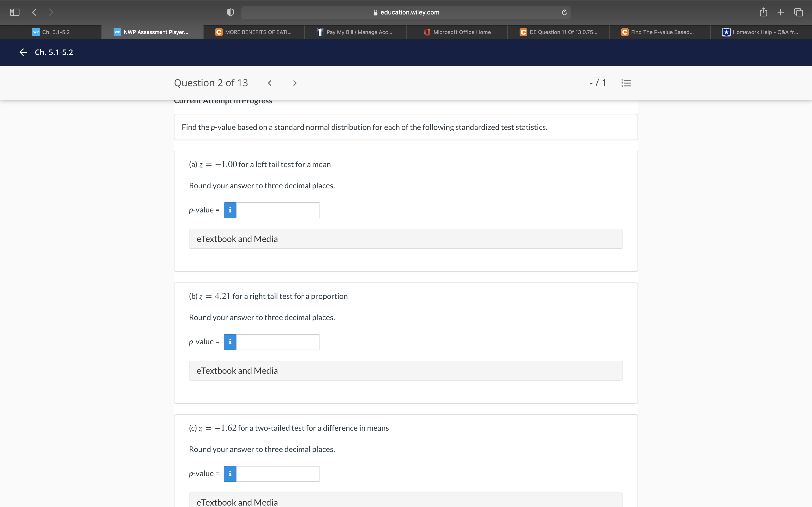The width and height of the screenshot is (812, 507).
Task: Click the previous question left chevron
Action: point(270,83)
